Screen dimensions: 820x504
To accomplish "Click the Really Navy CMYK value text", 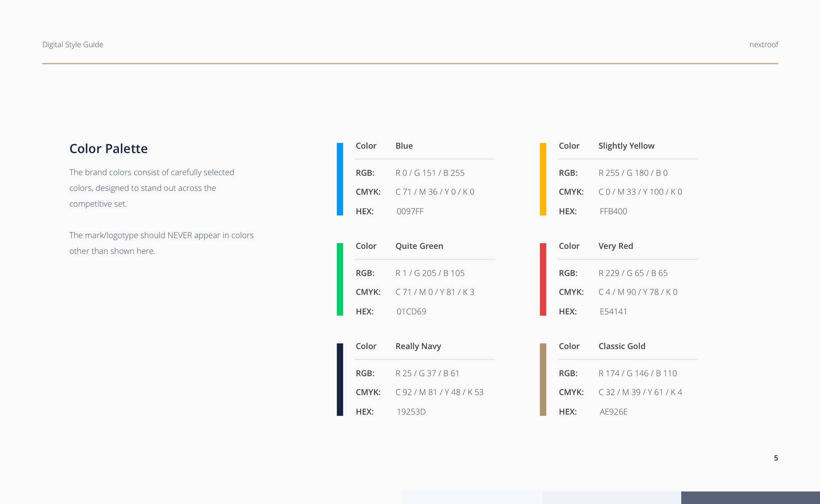I will coord(439,392).
